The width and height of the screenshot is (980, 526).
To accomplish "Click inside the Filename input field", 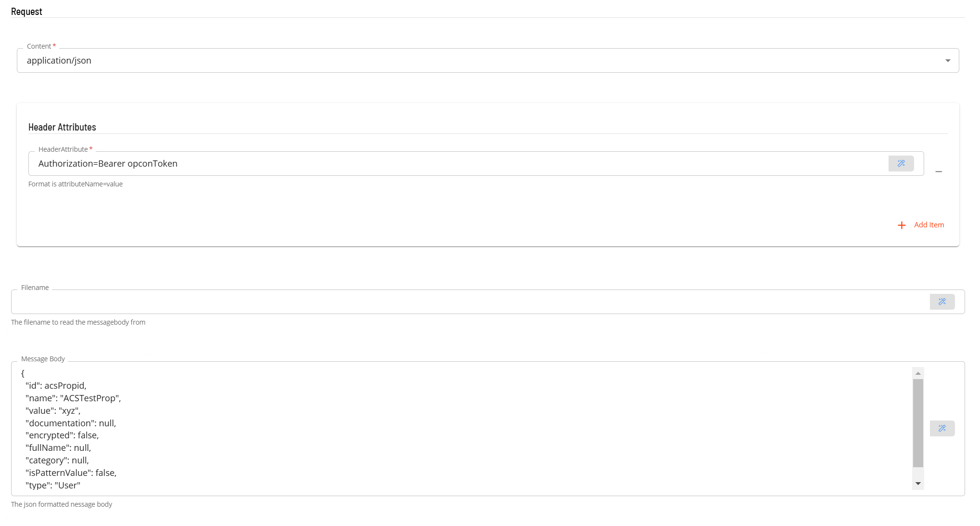I will 470,302.
